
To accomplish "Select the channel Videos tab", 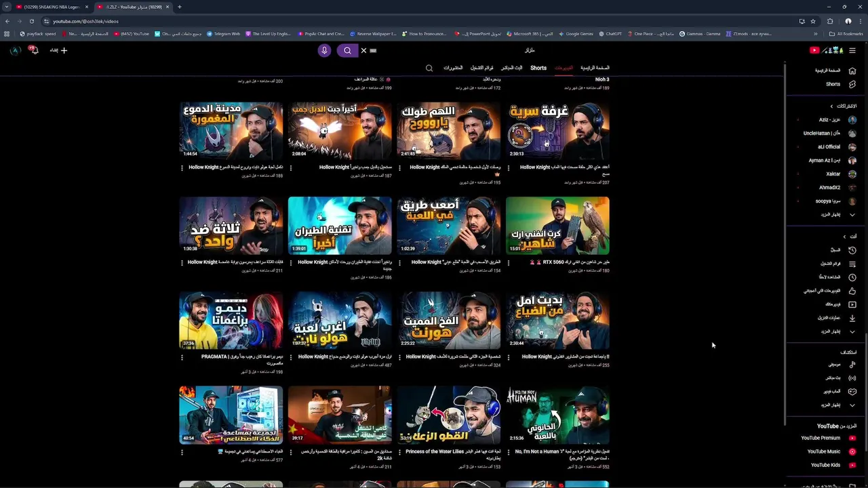I will point(564,68).
